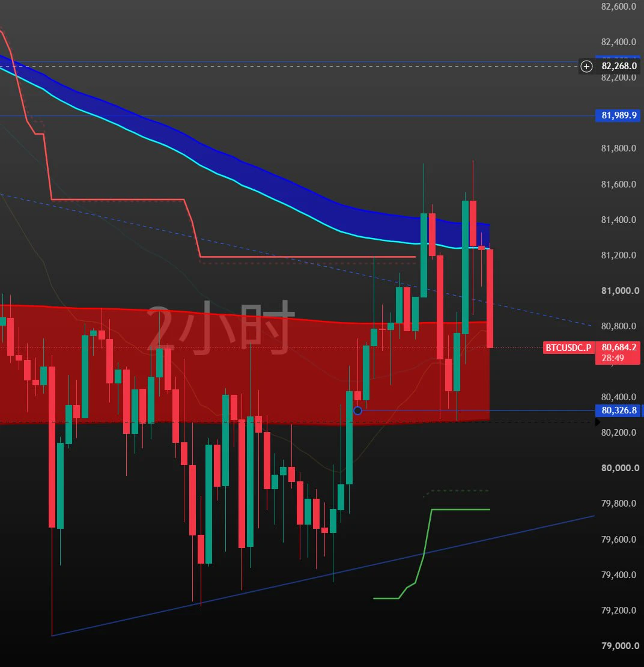
Task: Click the 81,400.0 price axis label
Action: pos(619,219)
